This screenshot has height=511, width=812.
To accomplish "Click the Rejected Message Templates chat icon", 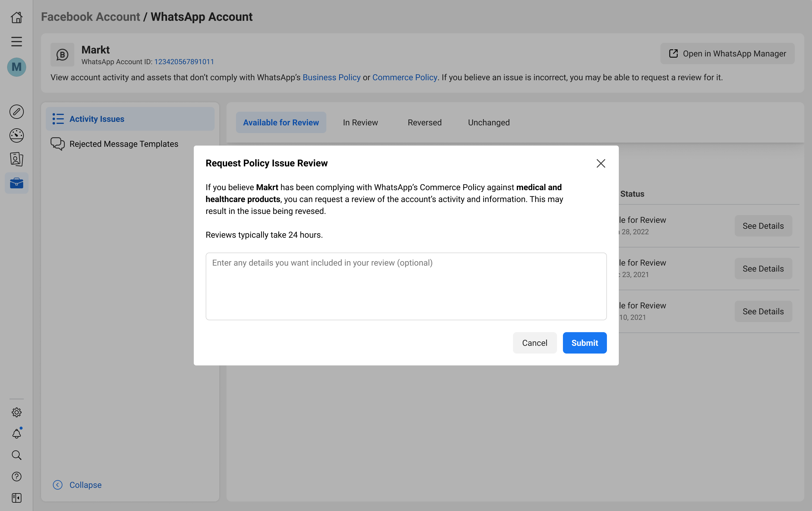I will tap(58, 143).
